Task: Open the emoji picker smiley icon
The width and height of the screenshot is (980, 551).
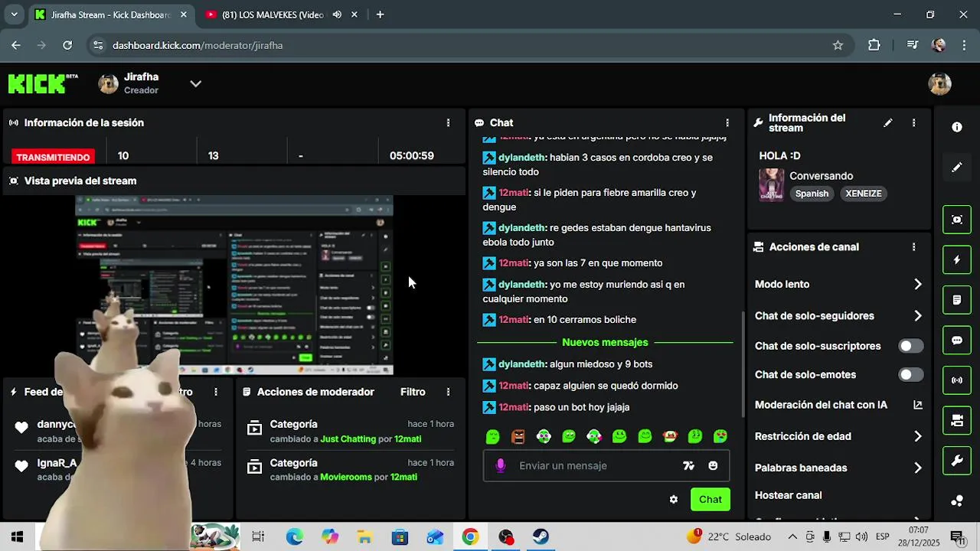Action: pyautogui.click(x=713, y=465)
